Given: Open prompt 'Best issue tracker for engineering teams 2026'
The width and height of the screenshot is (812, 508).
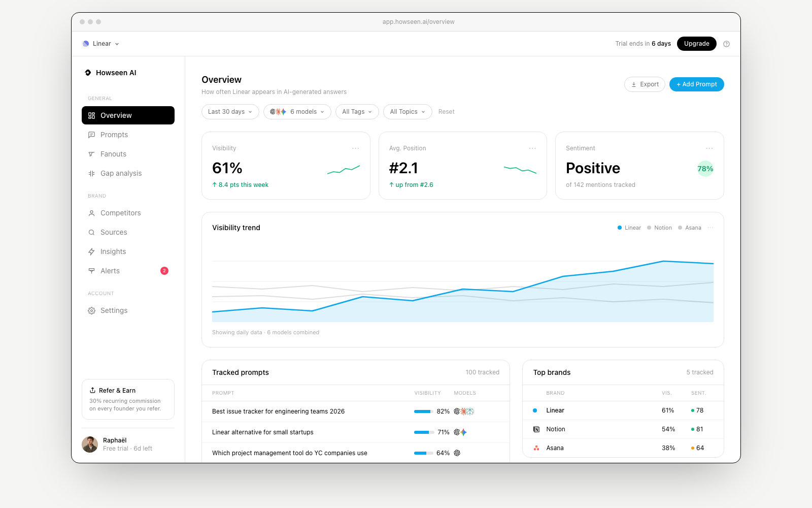Looking at the screenshot, I should point(278,411).
